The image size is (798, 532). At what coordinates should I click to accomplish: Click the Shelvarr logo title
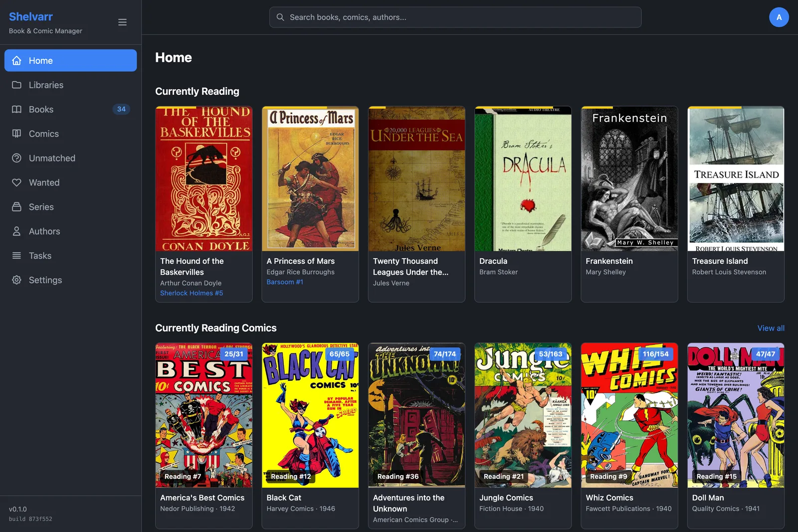pos(31,16)
